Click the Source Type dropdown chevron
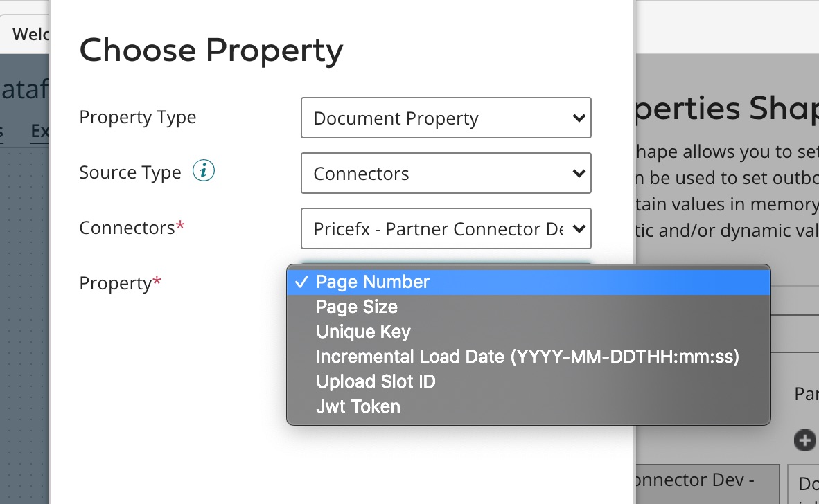 (579, 173)
